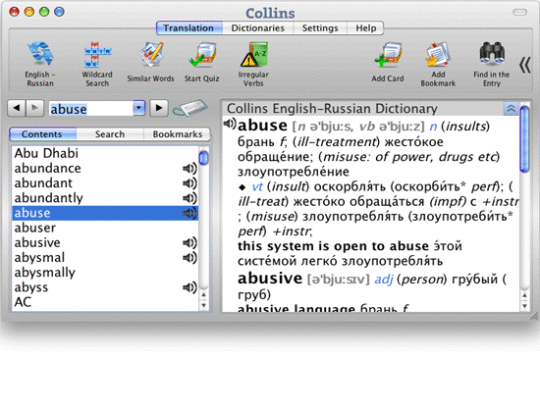
Task: Select abysmally in the word list
Action: tap(105, 272)
